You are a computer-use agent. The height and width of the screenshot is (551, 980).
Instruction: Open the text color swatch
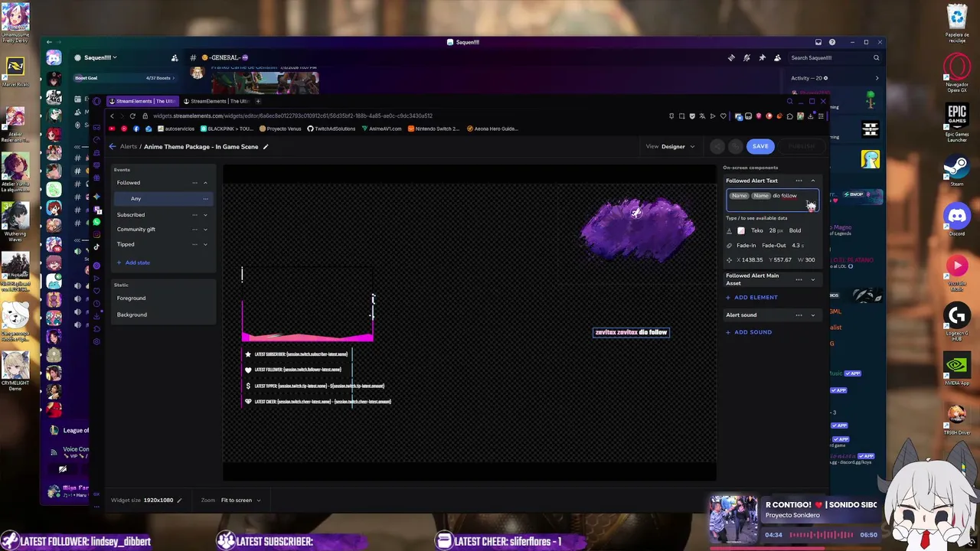(740, 230)
